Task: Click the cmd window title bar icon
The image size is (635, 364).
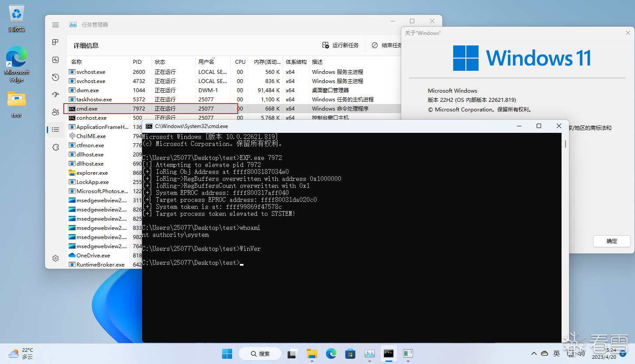Action: [149, 126]
